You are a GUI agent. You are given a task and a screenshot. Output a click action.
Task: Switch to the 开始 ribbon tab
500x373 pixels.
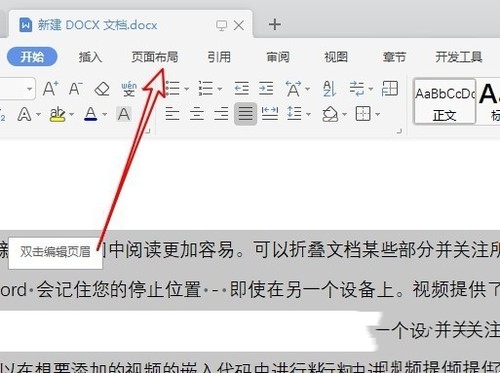coord(32,57)
